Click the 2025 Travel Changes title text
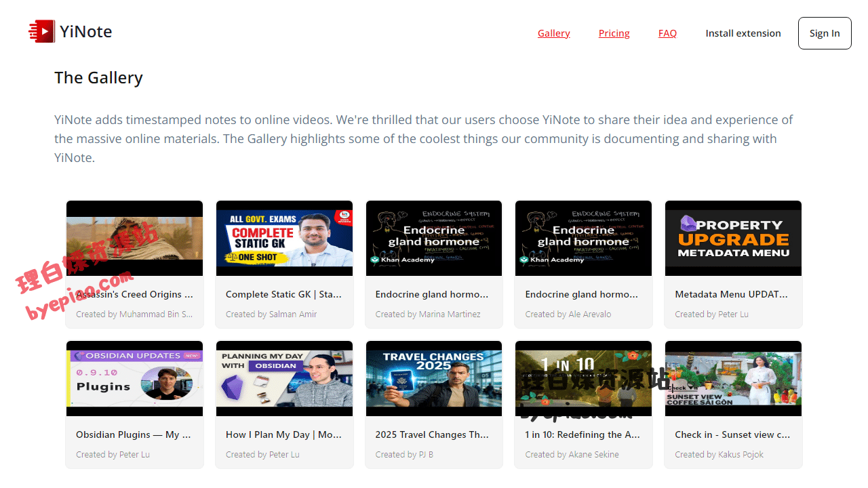The image size is (868, 488). 432,434
